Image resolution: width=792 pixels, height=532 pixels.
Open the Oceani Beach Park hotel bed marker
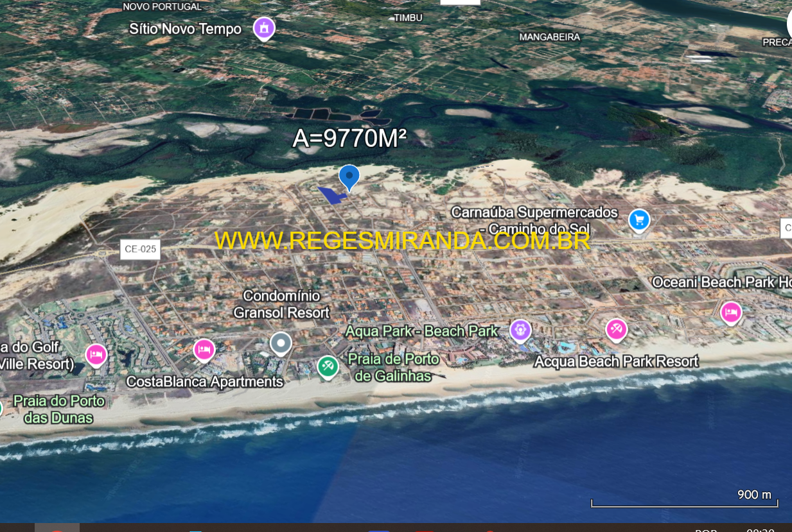click(x=731, y=312)
